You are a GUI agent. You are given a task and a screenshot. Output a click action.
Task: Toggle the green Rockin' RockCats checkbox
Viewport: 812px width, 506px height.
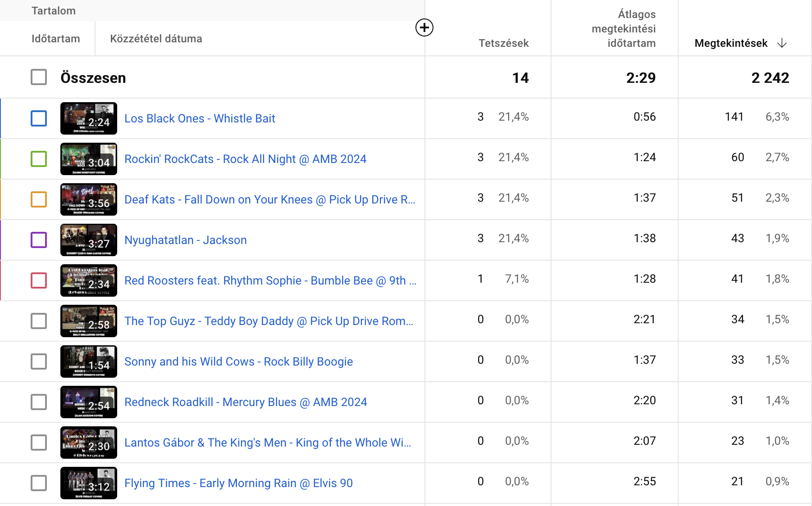click(39, 159)
